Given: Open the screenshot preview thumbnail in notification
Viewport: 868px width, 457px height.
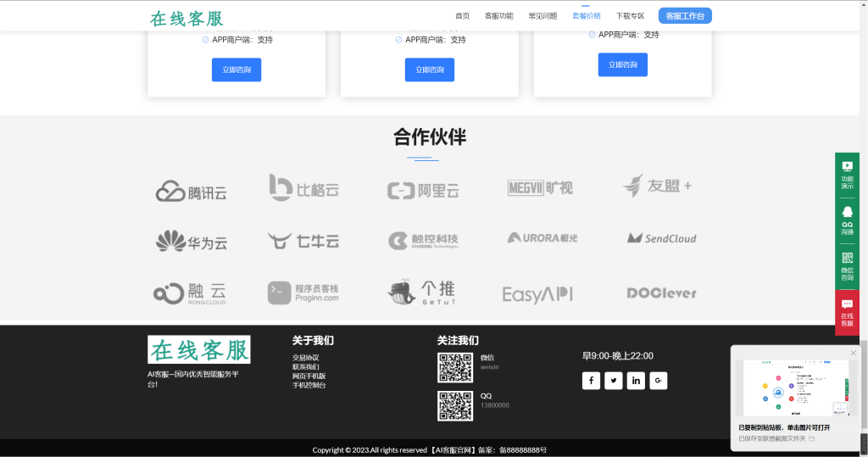Looking at the screenshot, I should [794, 387].
